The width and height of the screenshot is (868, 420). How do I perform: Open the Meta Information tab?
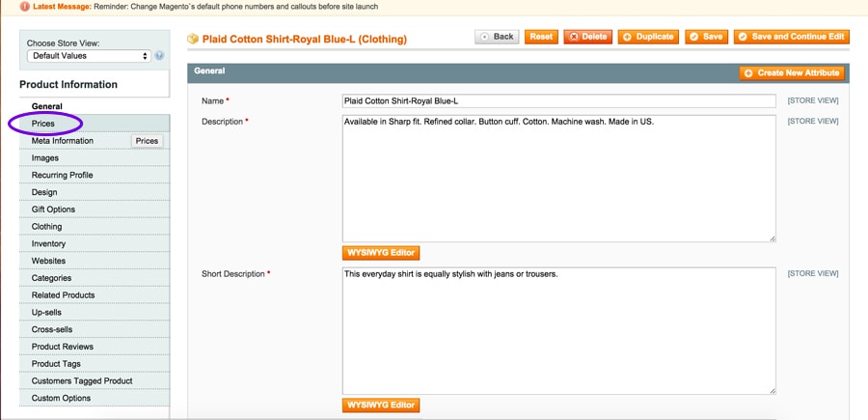tap(95, 141)
